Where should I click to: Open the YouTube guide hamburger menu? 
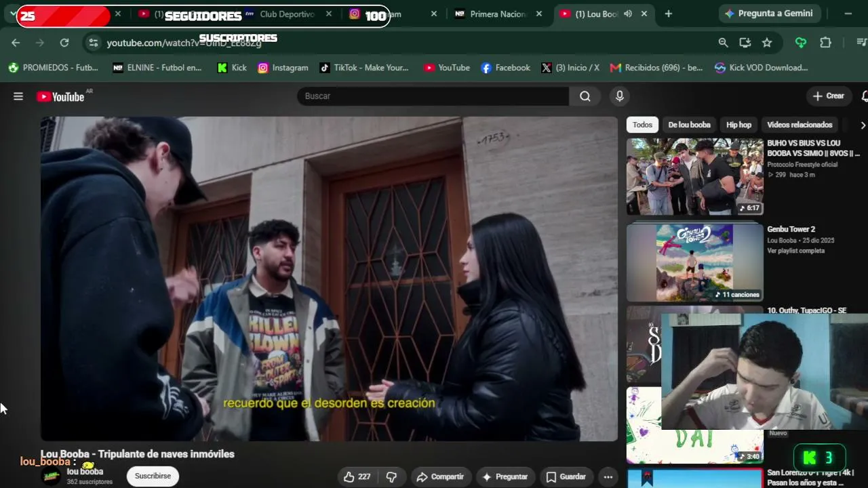18,96
